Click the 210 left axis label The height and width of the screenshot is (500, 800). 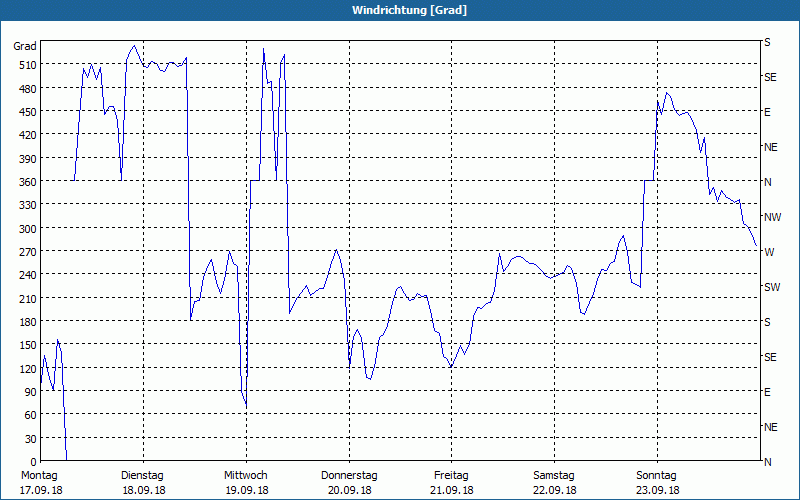pos(28,299)
